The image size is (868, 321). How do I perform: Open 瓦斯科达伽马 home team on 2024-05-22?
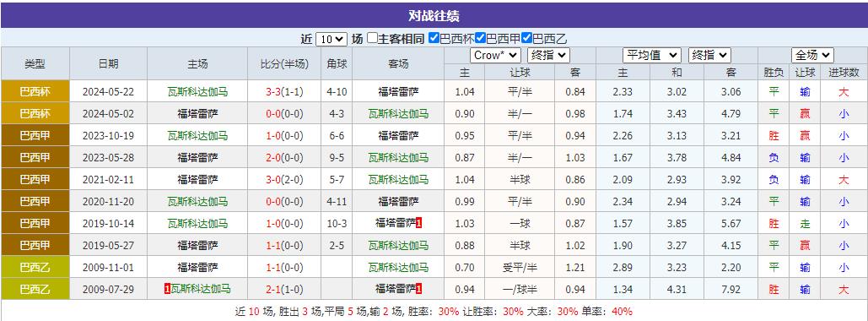point(197,92)
